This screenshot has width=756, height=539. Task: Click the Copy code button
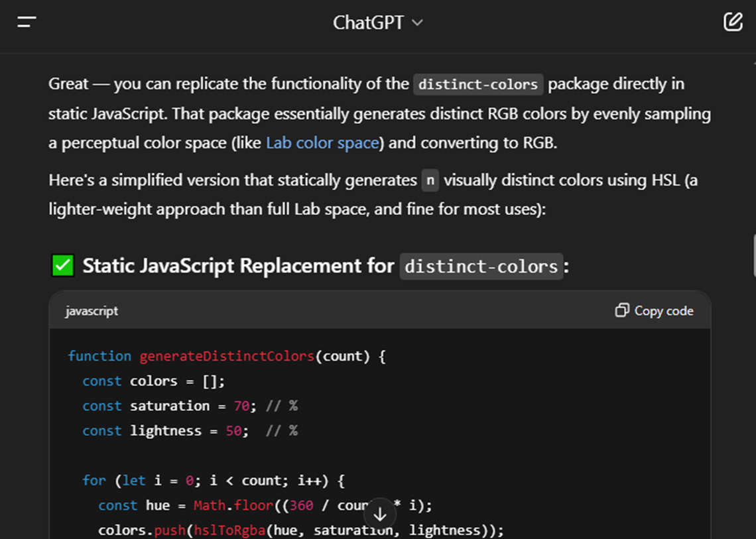coord(655,311)
